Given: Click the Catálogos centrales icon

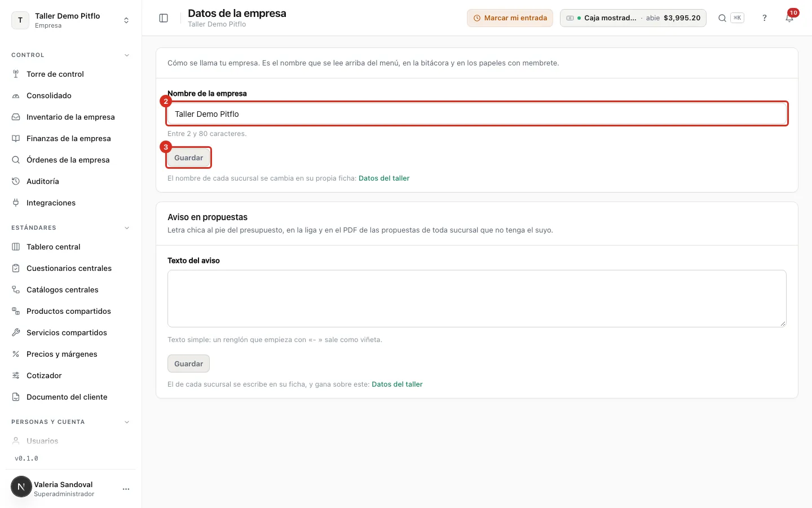Looking at the screenshot, I should click(x=16, y=290).
